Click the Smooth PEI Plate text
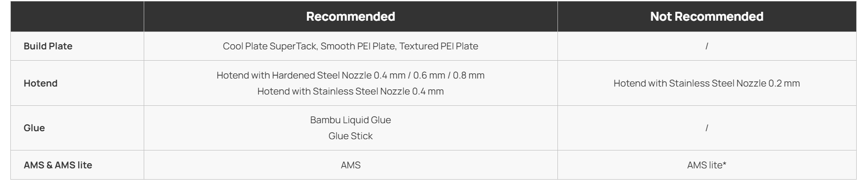868x182 pixels. click(358, 46)
